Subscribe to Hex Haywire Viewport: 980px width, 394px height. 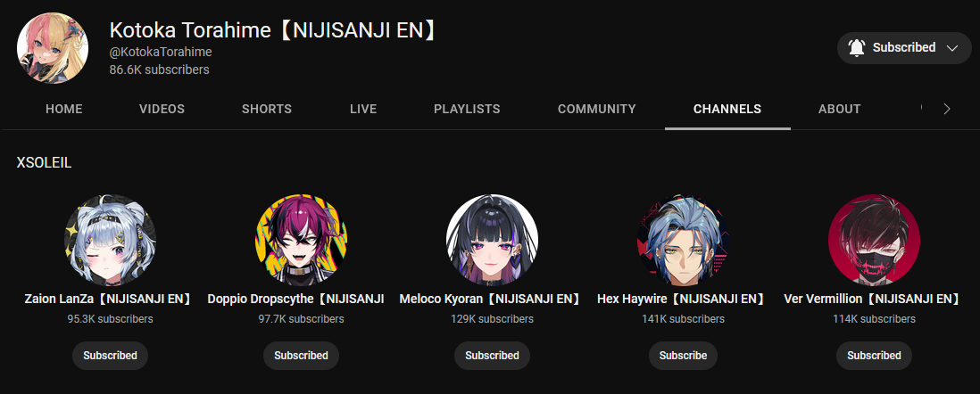(683, 356)
